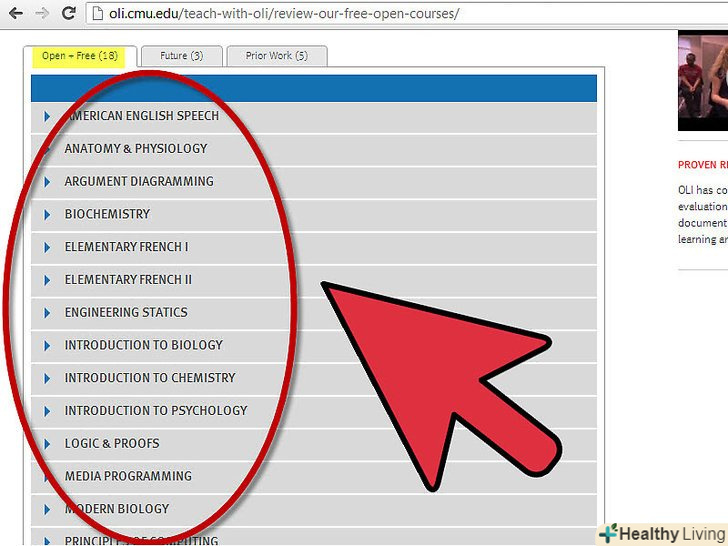
Task: Play the video thumbnail in the sidebar
Action: pos(702,81)
